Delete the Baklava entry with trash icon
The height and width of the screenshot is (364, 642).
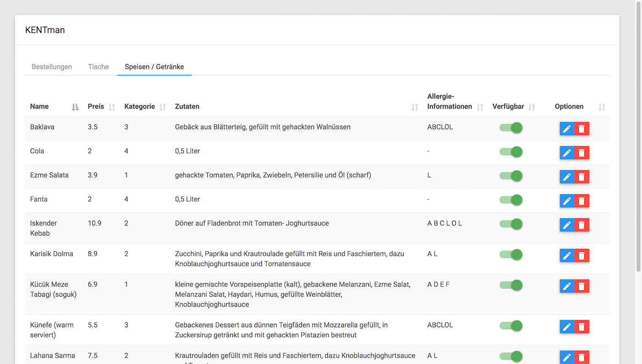(581, 129)
